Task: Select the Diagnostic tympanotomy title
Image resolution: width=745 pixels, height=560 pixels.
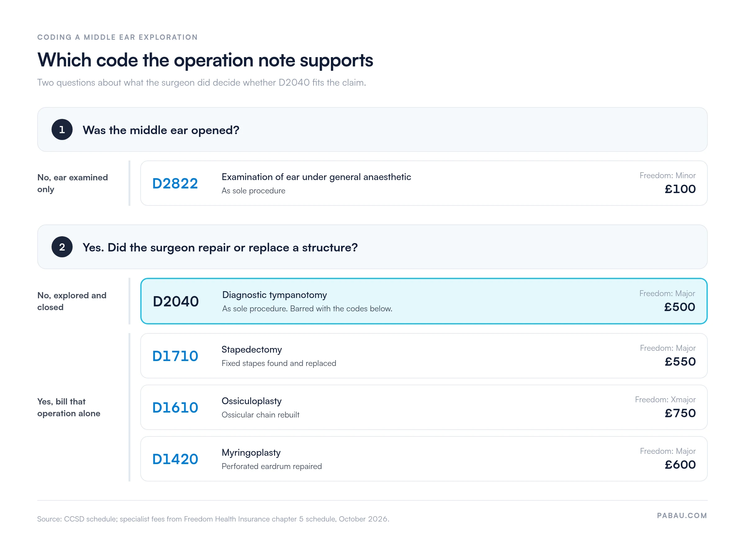Action: pos(274,295)
